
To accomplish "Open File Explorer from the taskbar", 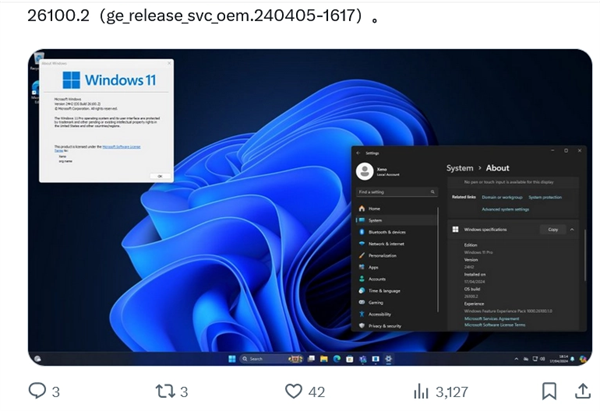I will (x=324, y=359).
